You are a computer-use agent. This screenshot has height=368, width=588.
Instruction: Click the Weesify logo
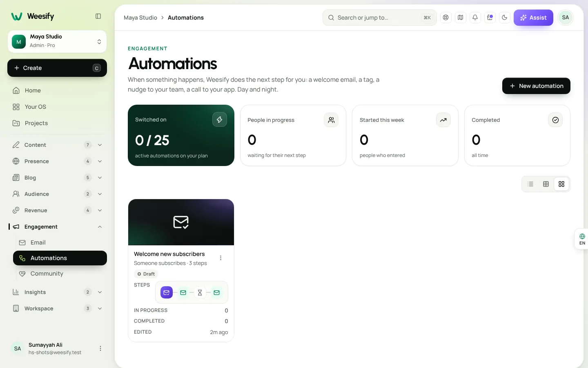click(x=33, y=16)
